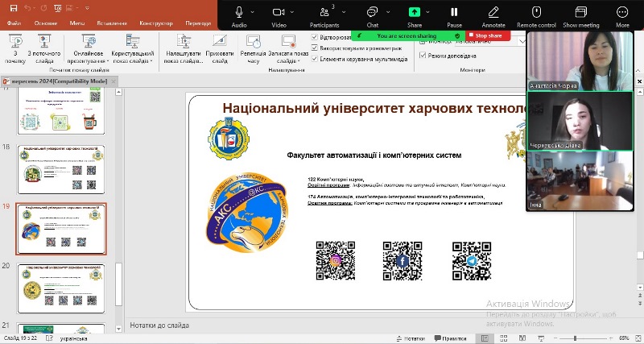
Task: Click the Video camera icon in Zoom toolbar
Action: [x=279, y=13]
